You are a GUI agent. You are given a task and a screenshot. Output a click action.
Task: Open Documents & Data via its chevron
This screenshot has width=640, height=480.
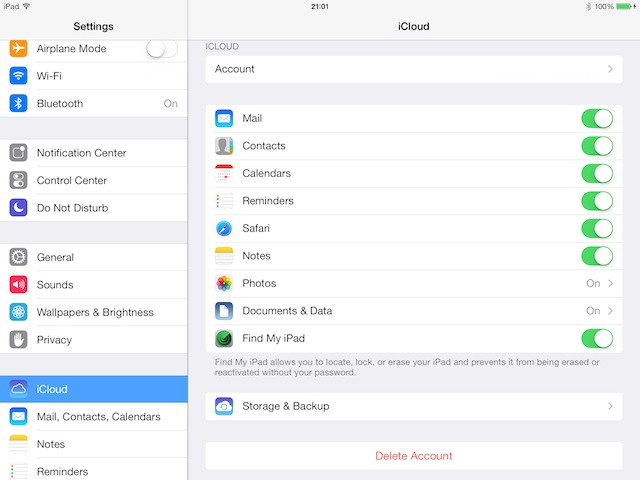[x=610, y=311]
